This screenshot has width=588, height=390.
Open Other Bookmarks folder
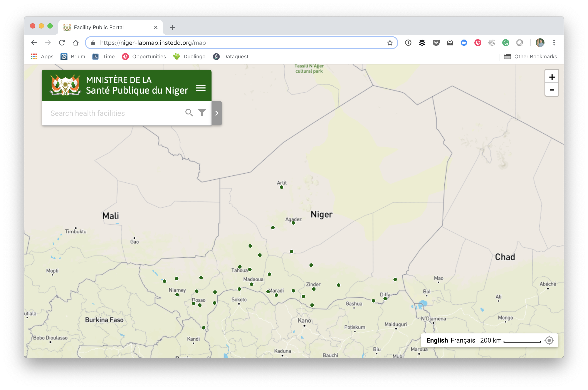click(530, 56)
